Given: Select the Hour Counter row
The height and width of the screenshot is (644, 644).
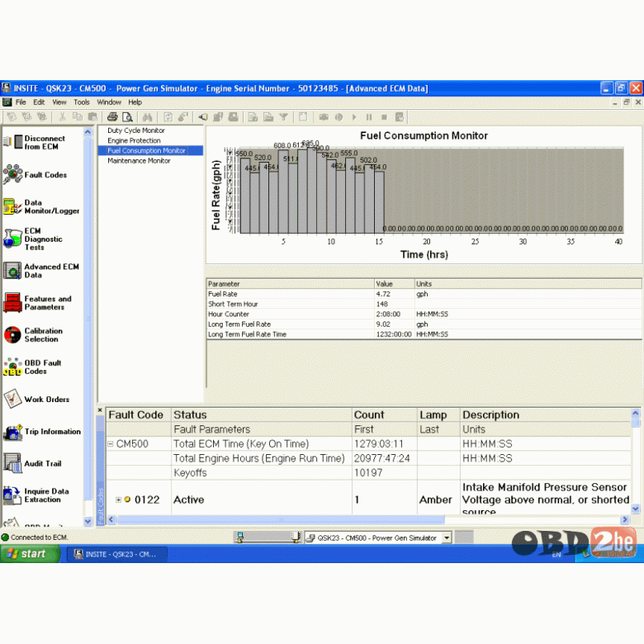Looking at the screenshot, I should [424, 315].
